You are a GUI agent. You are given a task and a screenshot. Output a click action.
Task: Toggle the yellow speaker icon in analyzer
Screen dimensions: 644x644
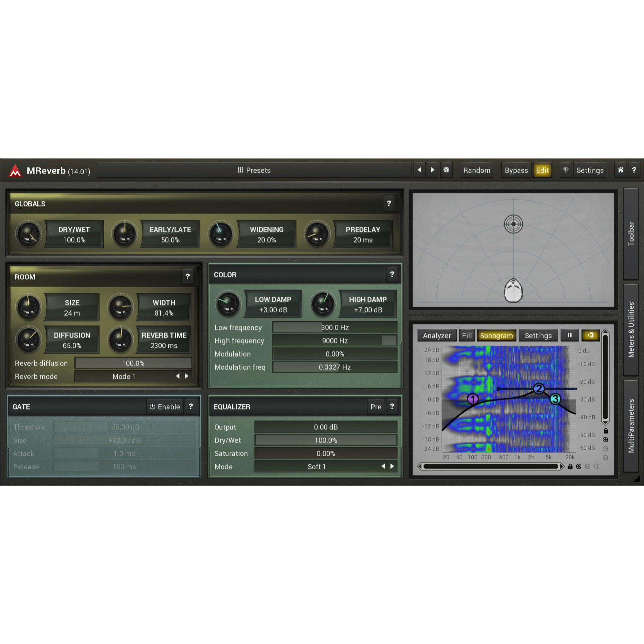point(590,335)
